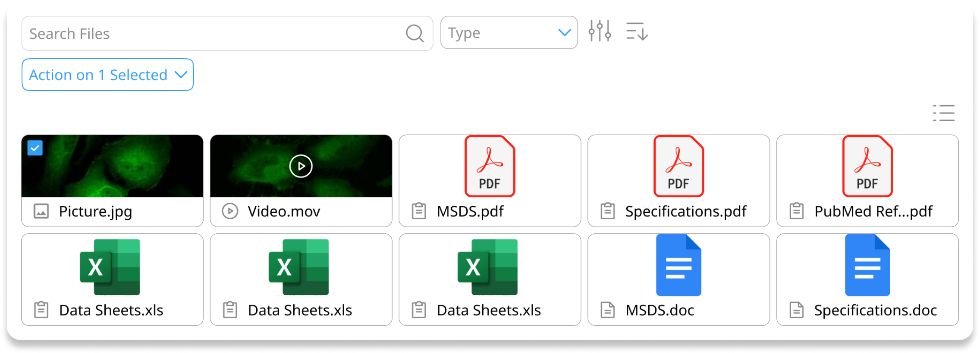
Task: Switch to list view icon
Action: pos(944,113)
